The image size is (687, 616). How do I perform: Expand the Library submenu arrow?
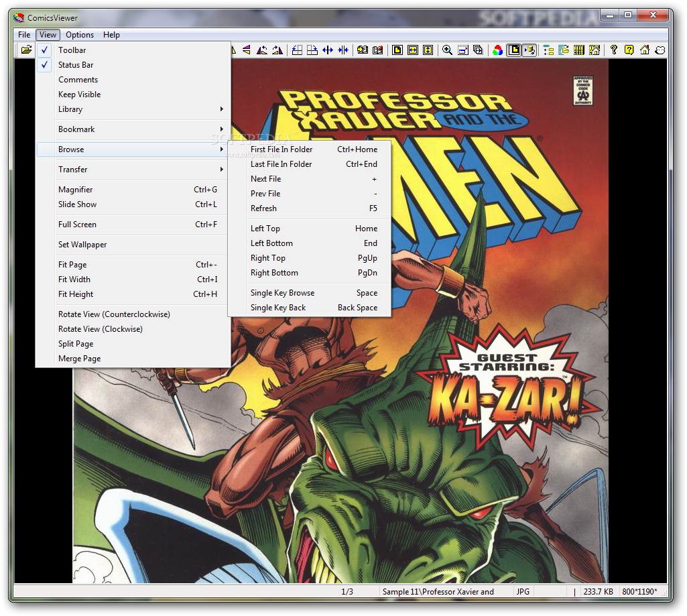(222, 109)
